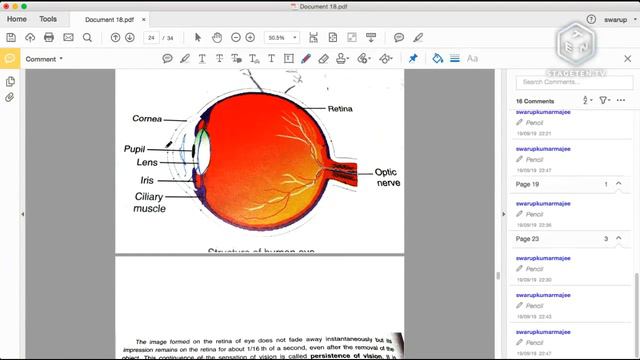Screen dimensions: 640x360
Task: Select the Underline text tool
Action: (202, 59)
